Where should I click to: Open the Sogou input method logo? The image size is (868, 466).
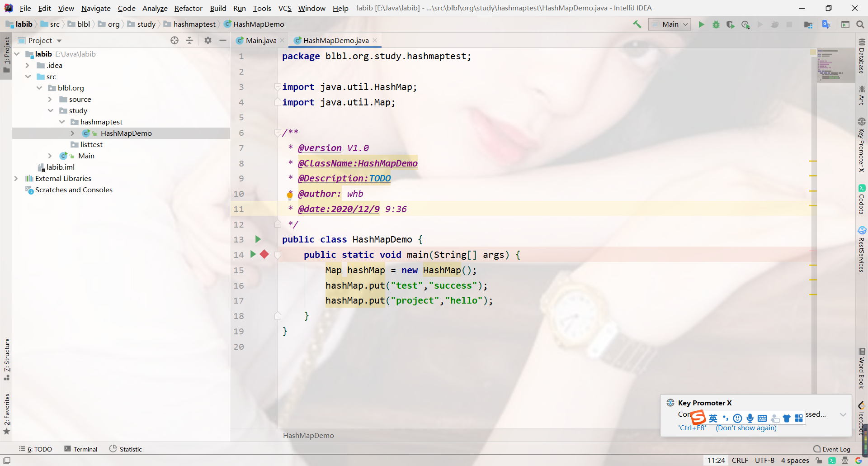tap(698, 417)
